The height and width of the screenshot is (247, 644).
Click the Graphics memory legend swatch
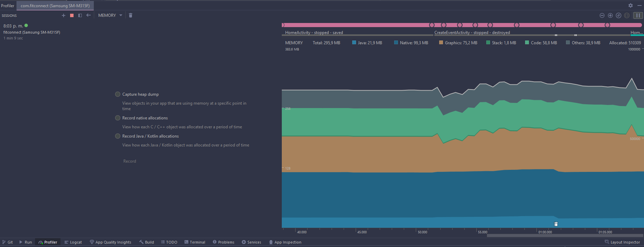point(441,43)
